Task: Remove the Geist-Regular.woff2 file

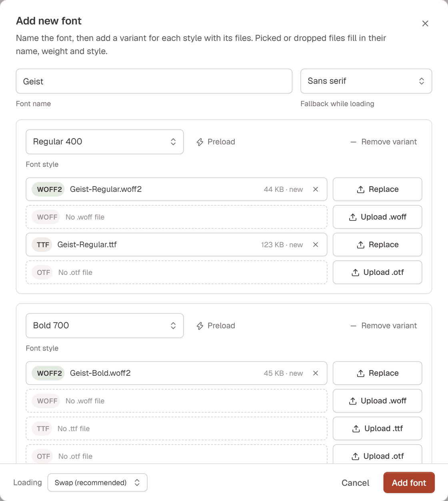Action: [316, 189]
